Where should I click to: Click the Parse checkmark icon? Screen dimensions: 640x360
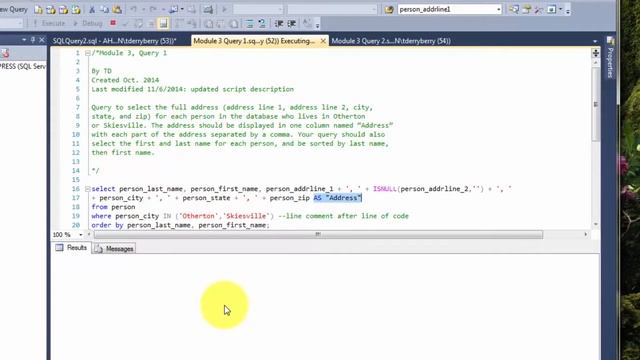pyautogui.click(x=125, y=24)
